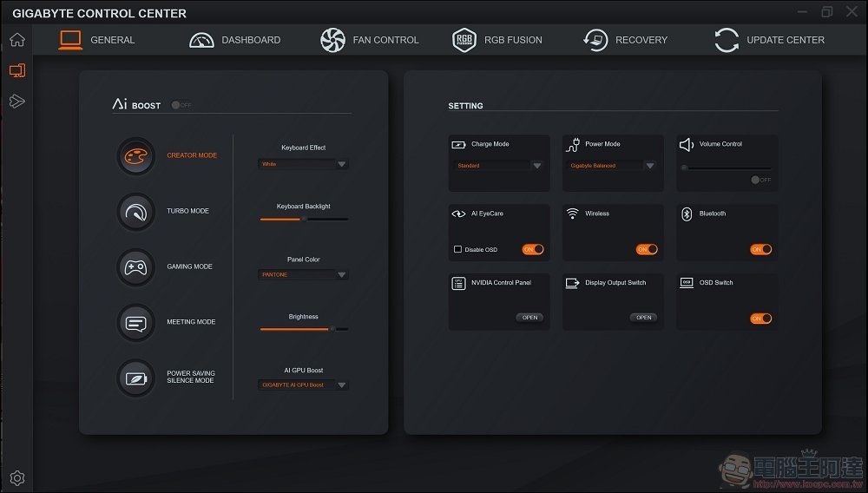
Task: Click the Charge Mode battery icon
Action: [x=458, y=144]
